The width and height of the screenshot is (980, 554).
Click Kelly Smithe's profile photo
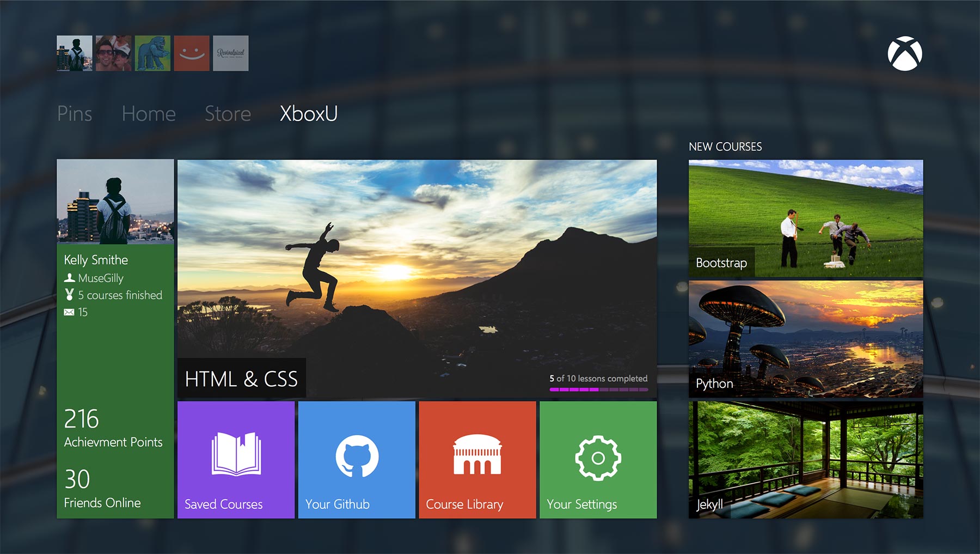pyautogui.click(x=115, y=202)
